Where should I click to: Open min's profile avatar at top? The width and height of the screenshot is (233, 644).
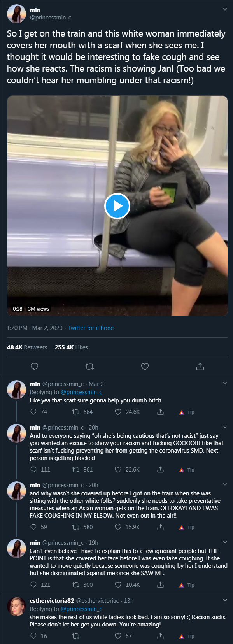coord(16,14)
